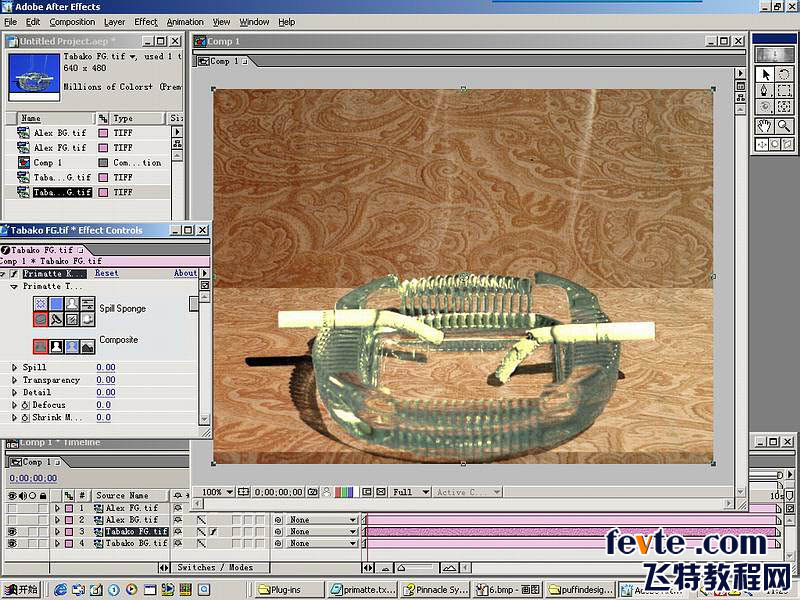The image size is (800, 600).
Task: Expand the Transparency parameter
Action: [14, 380]
